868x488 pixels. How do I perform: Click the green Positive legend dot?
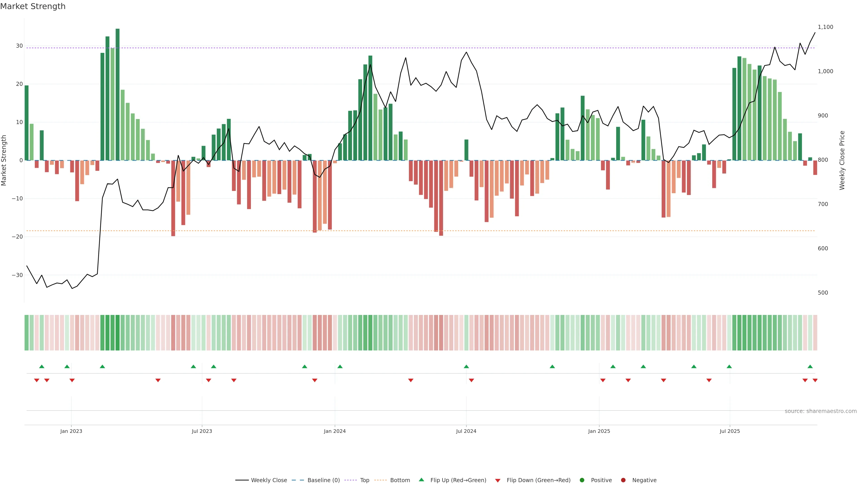click(582, 480)
